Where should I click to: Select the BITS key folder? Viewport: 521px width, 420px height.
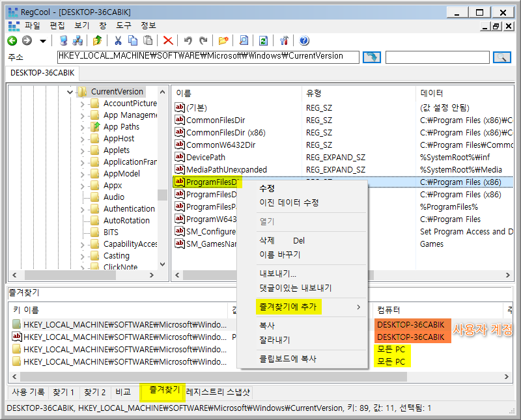[x=111, y=232]
